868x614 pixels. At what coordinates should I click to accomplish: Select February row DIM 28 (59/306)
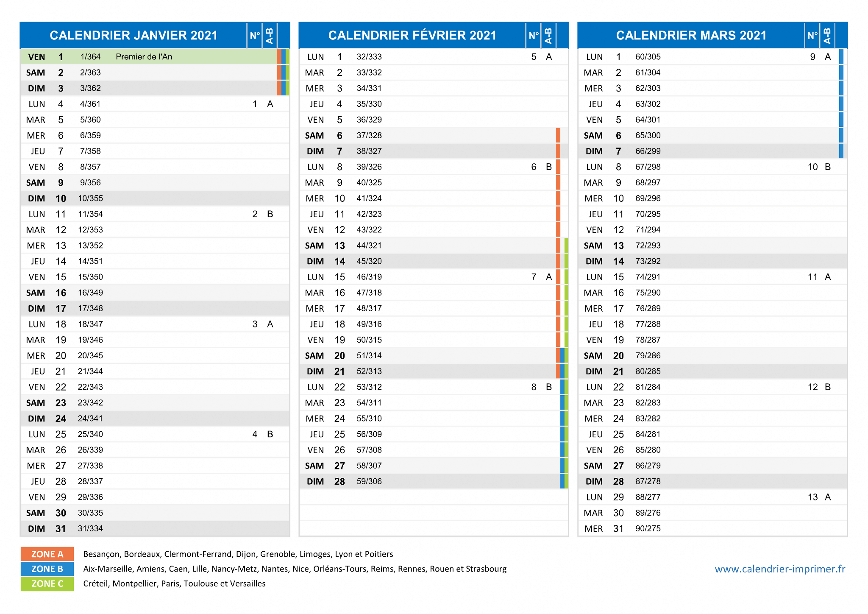click(x=434, y=481)
